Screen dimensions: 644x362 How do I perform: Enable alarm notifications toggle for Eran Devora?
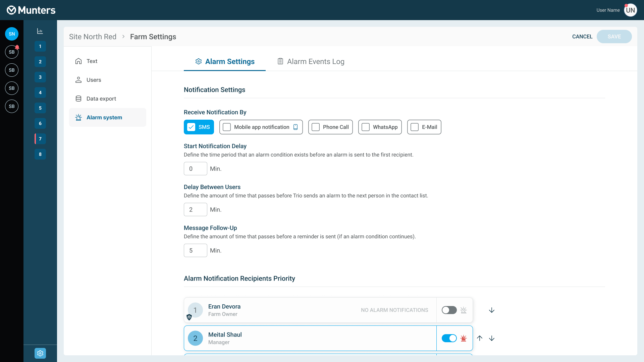(449, 310)
